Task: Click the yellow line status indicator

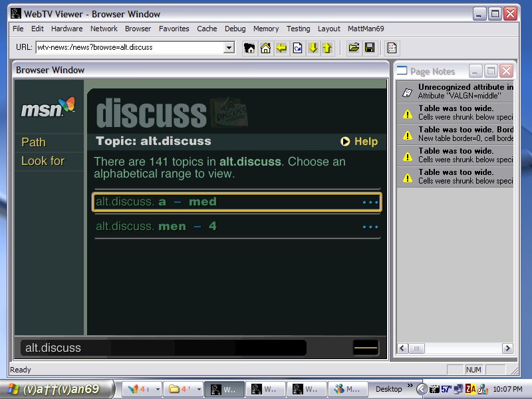Action: pyautogui.click(x=366, y=347)
